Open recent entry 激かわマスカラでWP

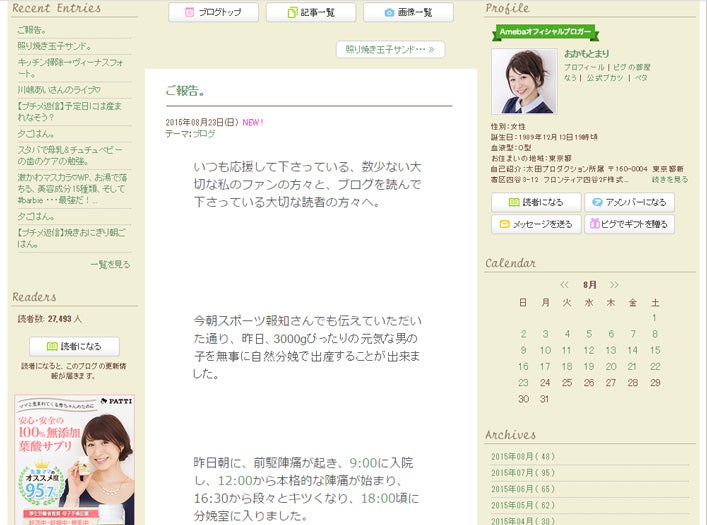72,189
